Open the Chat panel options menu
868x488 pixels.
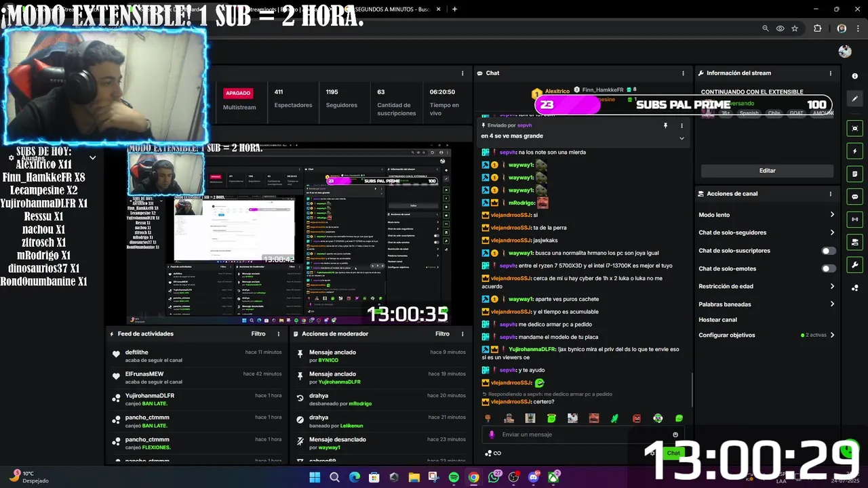tap(683, 73)
